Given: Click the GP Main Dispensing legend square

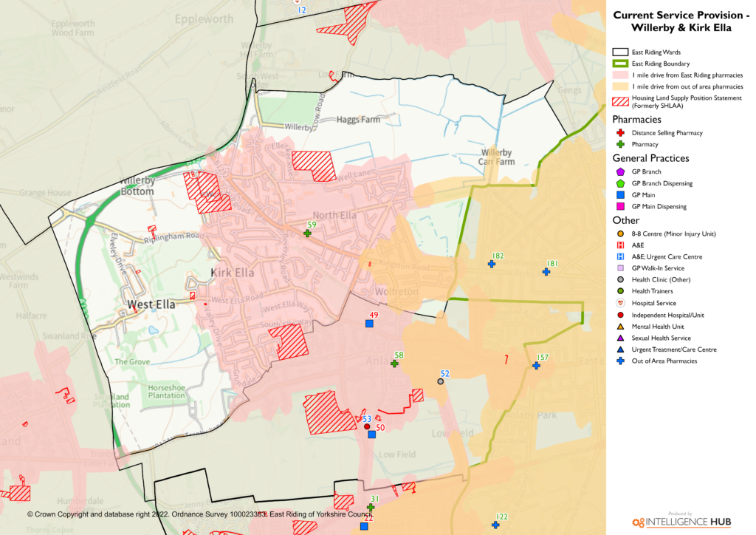Looking at the screenshot, I should [620, 206].
